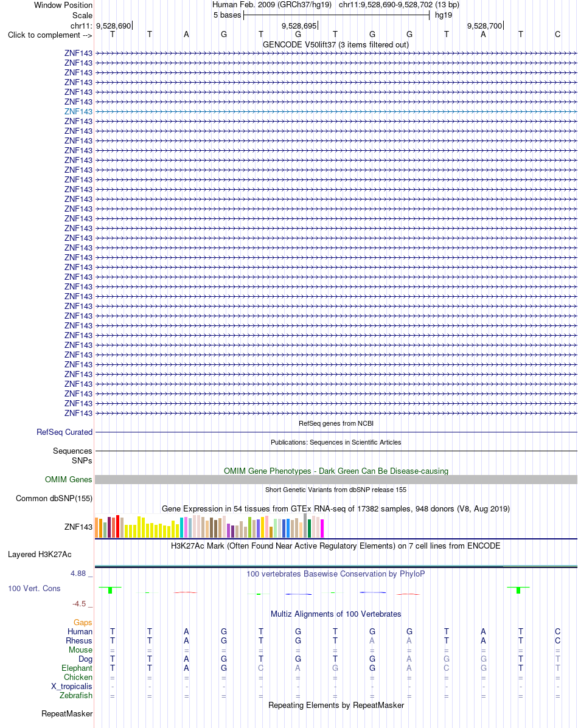
Task: Click the hg19 assembly label by the scale
Action: click(444, 15)
